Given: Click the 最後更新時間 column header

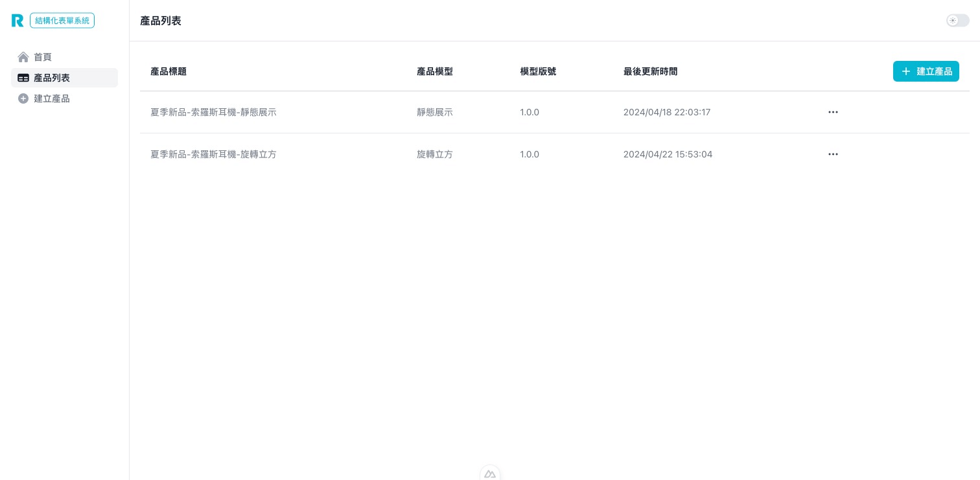Looking at the screenshot, I should (650, 71).
